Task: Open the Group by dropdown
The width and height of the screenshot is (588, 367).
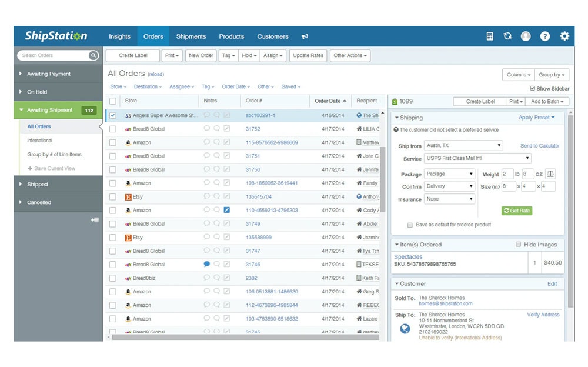Action: (x=552, y=75)
